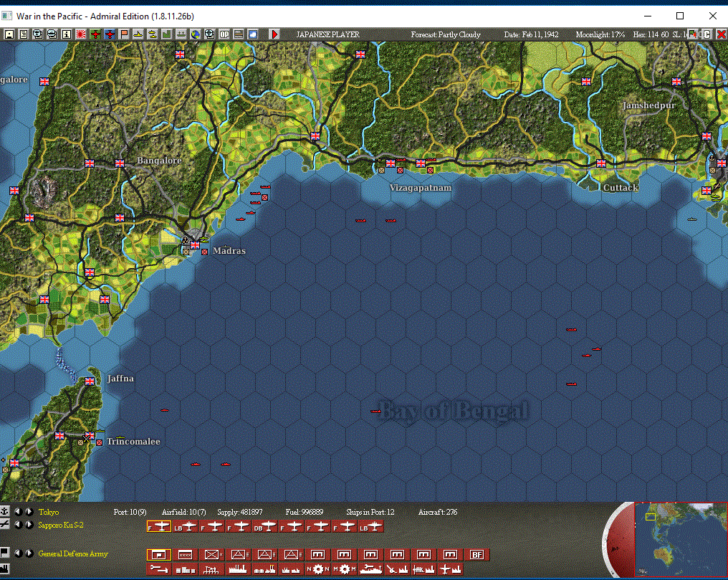Click the 'C' icon near the top right
This screenshot has height=580, width=728.
pos(707,34)
